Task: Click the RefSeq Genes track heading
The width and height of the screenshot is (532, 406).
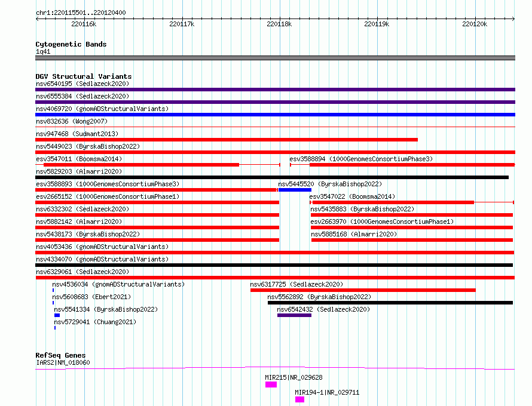Action: pyautogui.click(x=60, y=355)
